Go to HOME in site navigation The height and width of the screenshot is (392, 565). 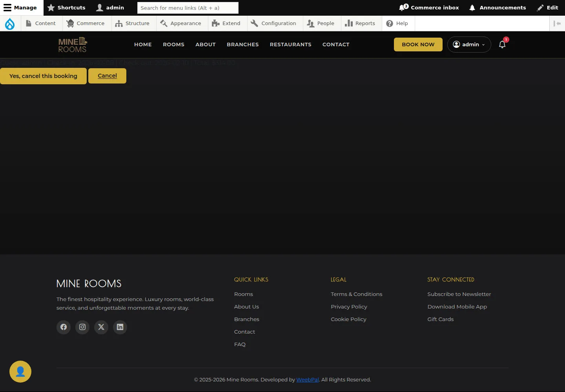click(x=143, y=44)
